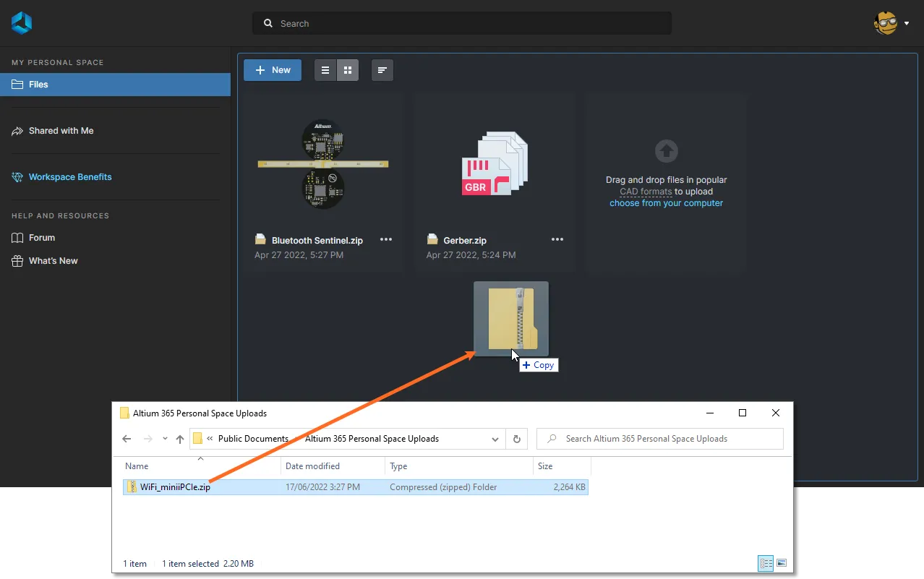Expand the address bar history dropdown
Image resolution: width=924 pixels, height=579 pixels.
click(x=495, y=439)
